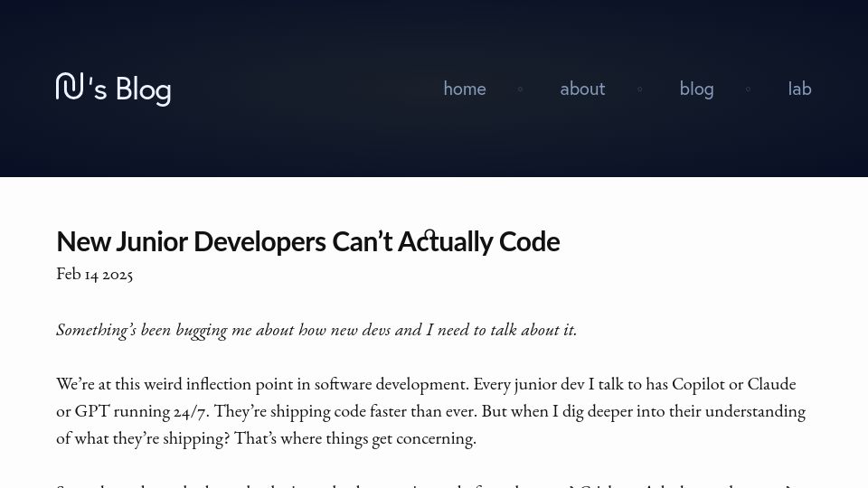Go to the about page
The height and width of the screenshot is (488, 868).
[x=582, y=89]
